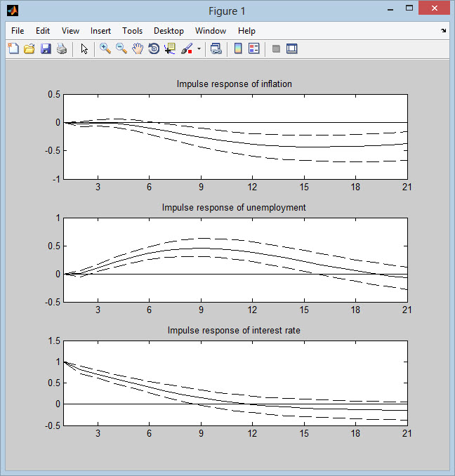The width and height of the screenshot is (455, 476).
Task: Click the 'Impulse response of inflation' title
Action: [x=234, y=84]
